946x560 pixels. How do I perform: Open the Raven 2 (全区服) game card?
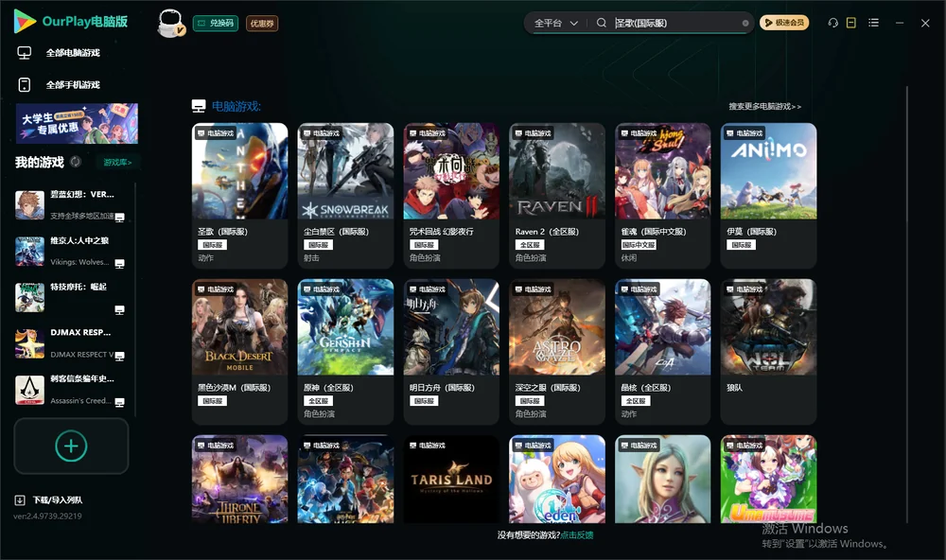point(557,196)
